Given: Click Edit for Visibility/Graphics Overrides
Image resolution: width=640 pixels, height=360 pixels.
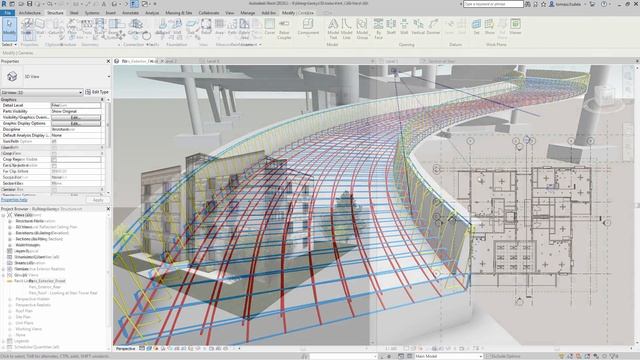Looking at the screenshot, I should [x=76, y=117].
